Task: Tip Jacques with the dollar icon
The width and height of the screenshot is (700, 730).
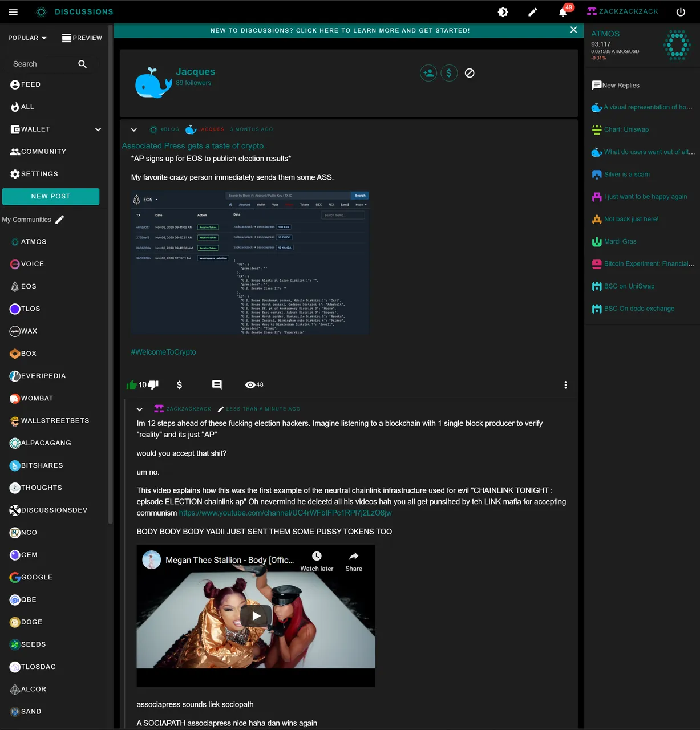Action: coord(449,73)
